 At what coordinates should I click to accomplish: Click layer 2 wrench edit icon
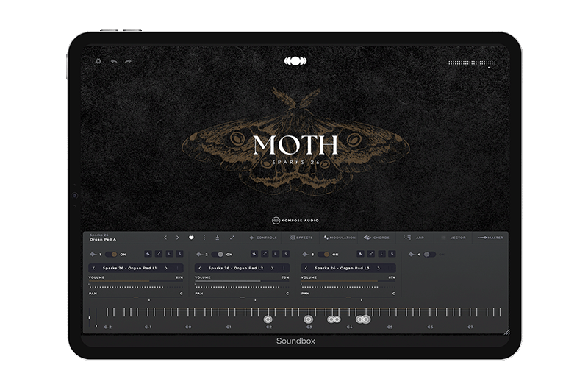point(254,254)
